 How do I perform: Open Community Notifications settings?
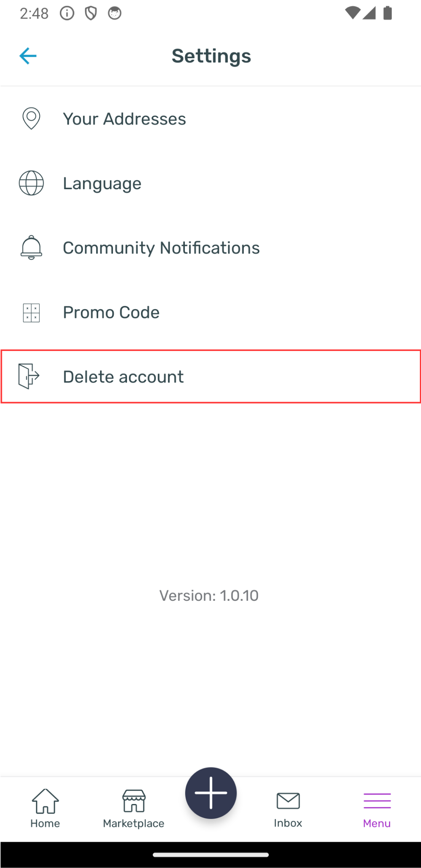coord(161,248)
